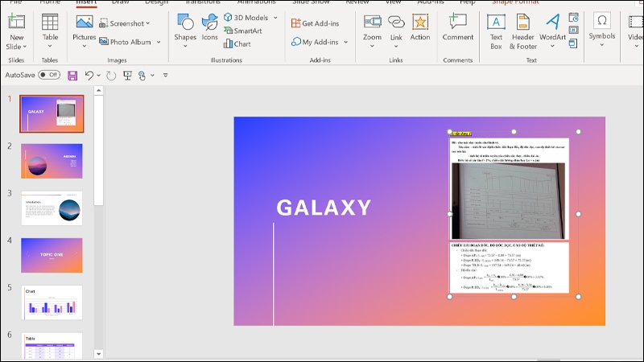Click slide panel scroll up arrow
Viewport: 644px width, 362px height.
[98, 90]
